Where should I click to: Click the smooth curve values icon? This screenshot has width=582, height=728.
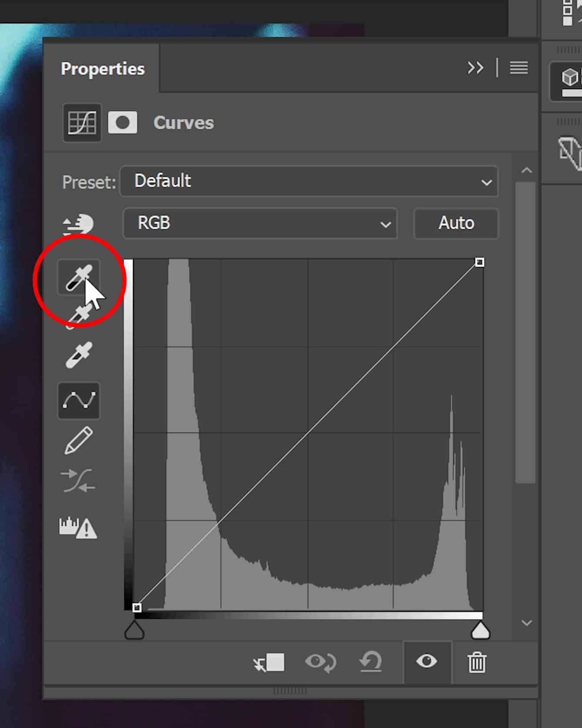pyautogui.click(x=79, y=481)
